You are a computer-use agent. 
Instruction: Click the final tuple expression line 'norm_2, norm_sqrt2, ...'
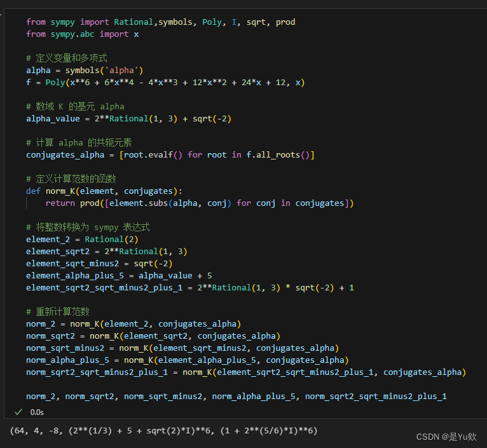237,397
